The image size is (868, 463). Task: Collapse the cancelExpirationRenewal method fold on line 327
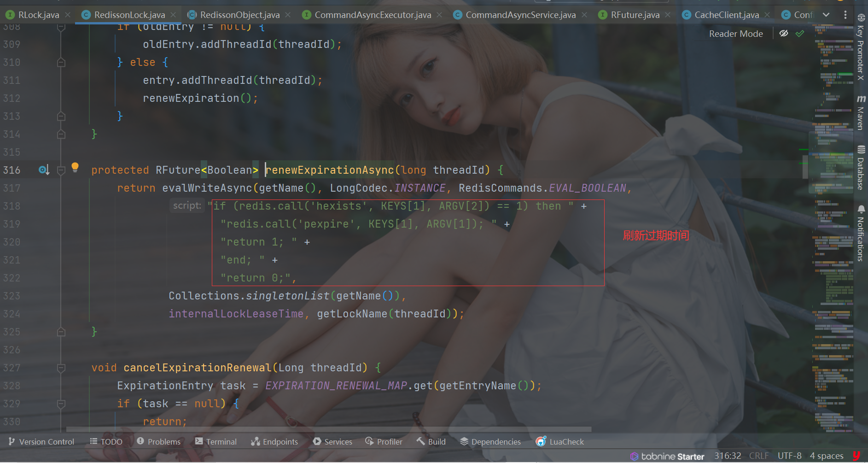pos(61,368)
